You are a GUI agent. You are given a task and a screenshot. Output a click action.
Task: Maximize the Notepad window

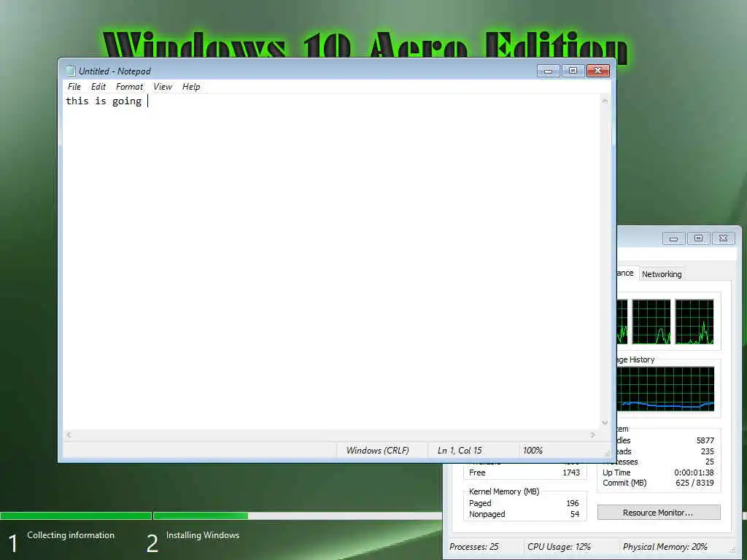click(x=573, y=71)
